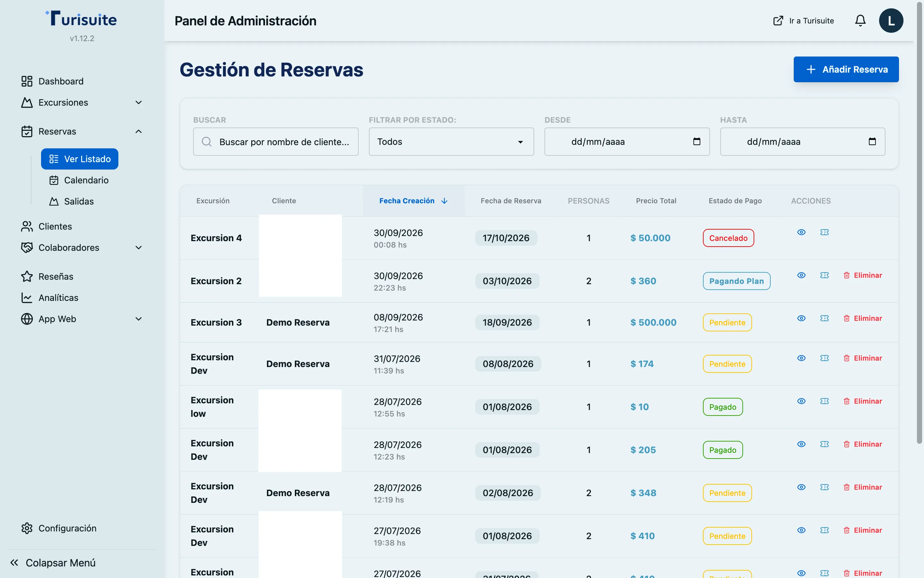Click eye icon in $ 410 row dated 01/08/2026
This screenshot has width=924, height=578.
[x=801, y=530]
